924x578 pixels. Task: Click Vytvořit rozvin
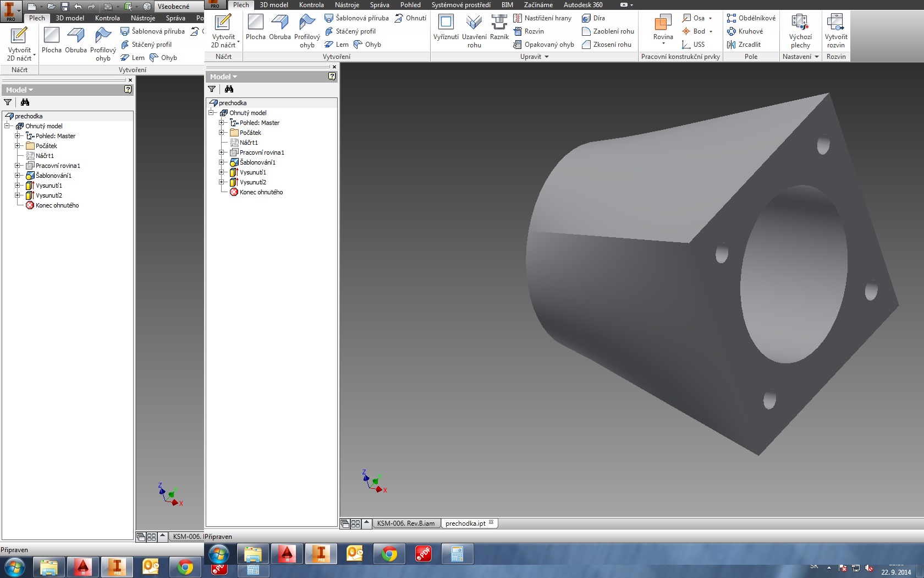coord(836,31)
